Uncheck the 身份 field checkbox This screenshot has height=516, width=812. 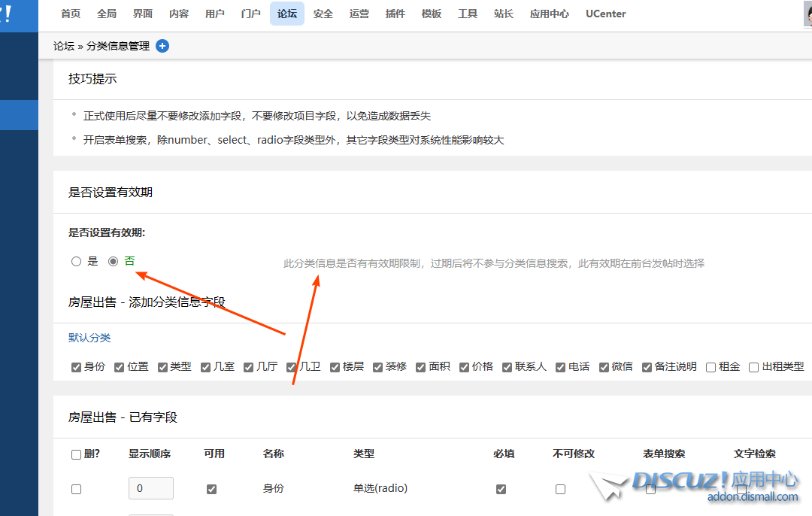coord(75,367)
